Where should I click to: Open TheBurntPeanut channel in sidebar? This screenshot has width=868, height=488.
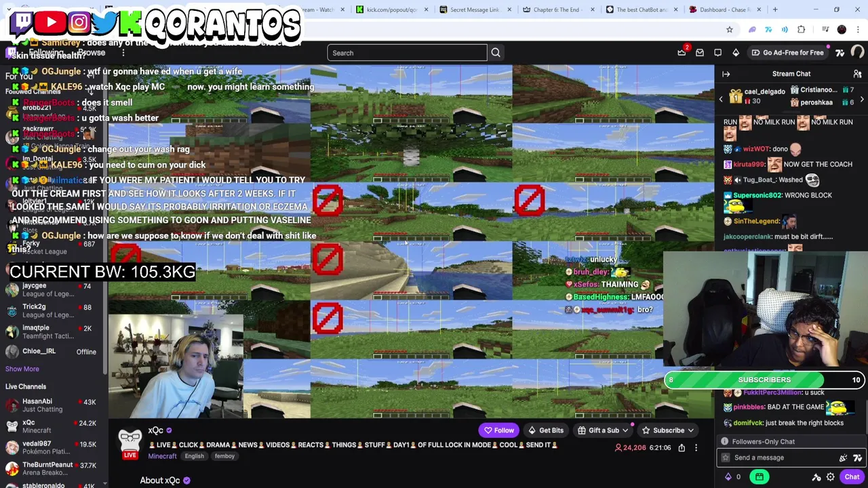tap(53, 468)
